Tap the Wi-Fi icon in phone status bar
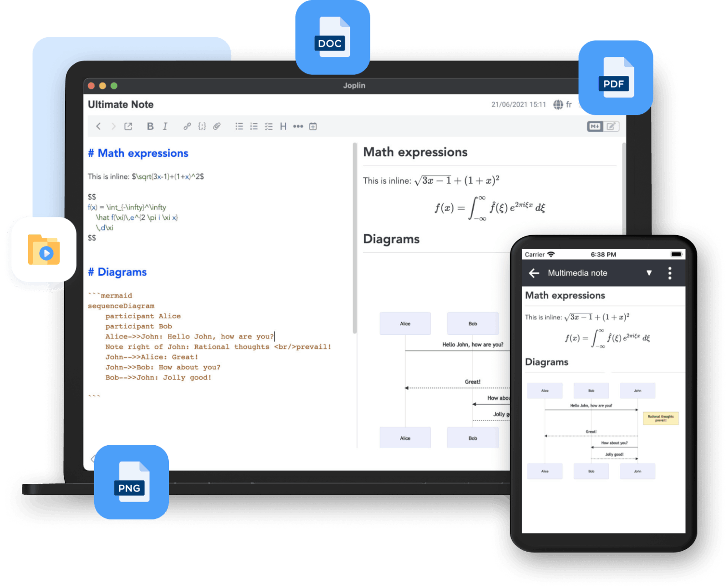This screenshot has width=728, height=588. coord(551,254)
